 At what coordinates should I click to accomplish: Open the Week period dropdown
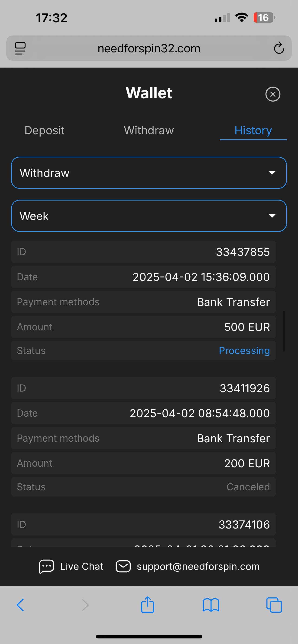tap(149, 216)
